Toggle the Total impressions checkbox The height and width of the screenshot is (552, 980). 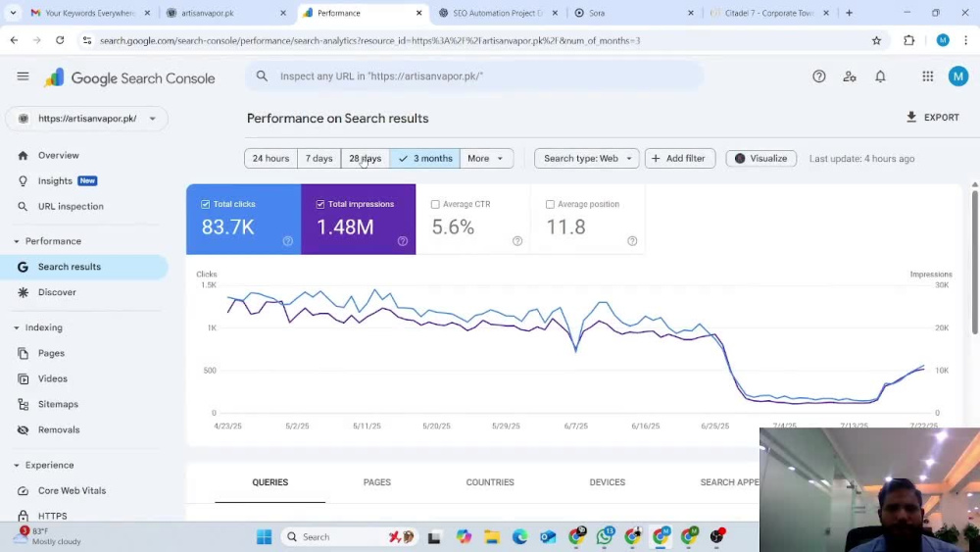[x=320, y=204]
